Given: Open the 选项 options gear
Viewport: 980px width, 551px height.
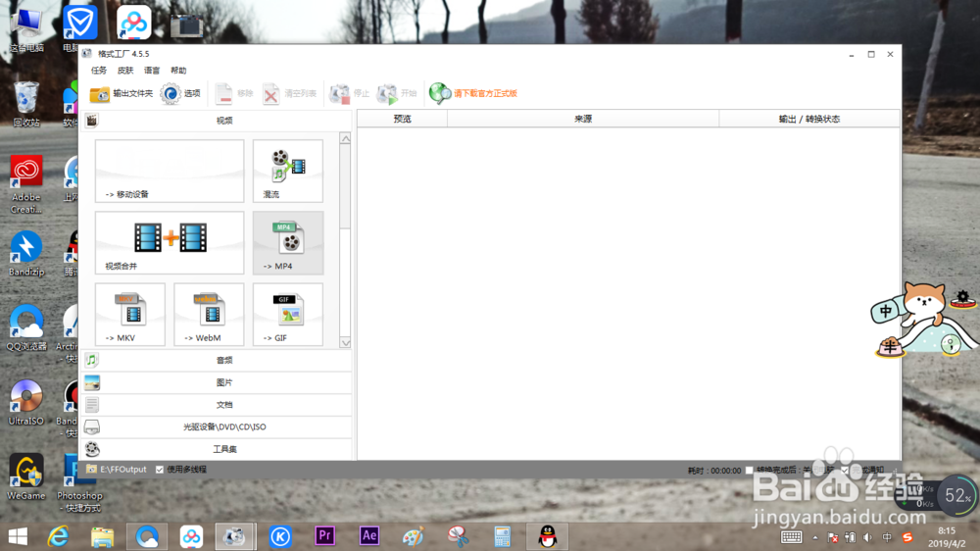Looking at the screenshot, I should click(180, 94).
